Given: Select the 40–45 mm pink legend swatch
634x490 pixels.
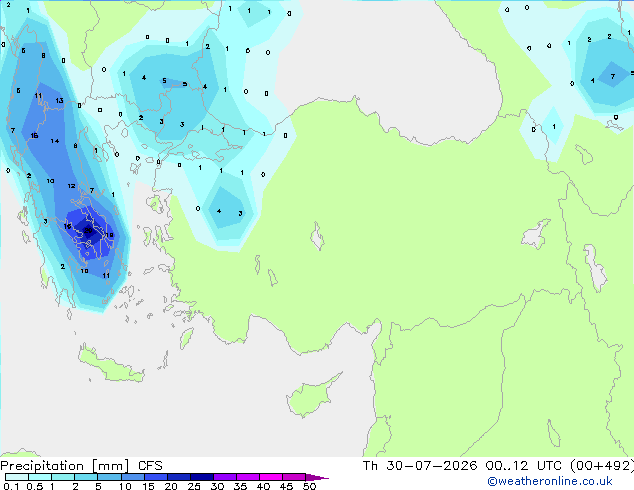Looking at the screenshot, I should tap(271, 477).
